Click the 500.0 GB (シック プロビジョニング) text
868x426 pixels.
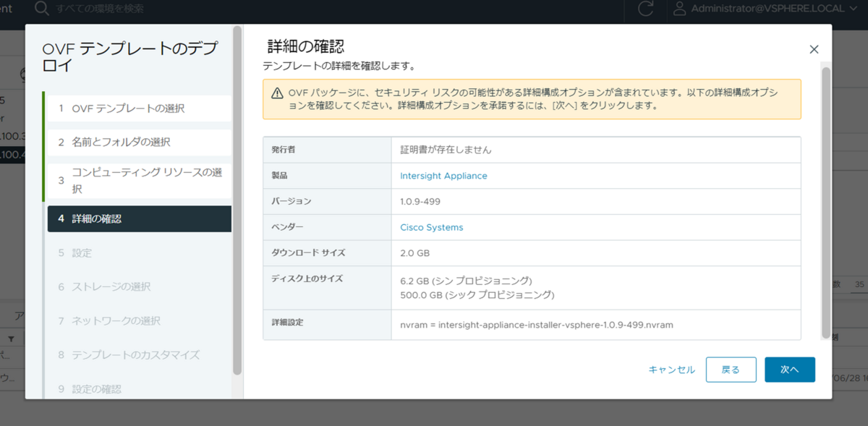click(x=477, y=295)
